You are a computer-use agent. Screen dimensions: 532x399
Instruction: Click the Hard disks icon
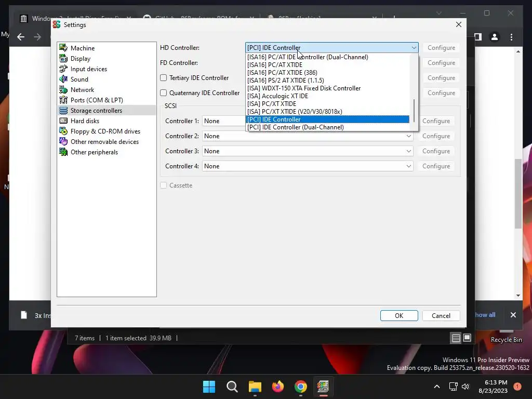(63, 121)
